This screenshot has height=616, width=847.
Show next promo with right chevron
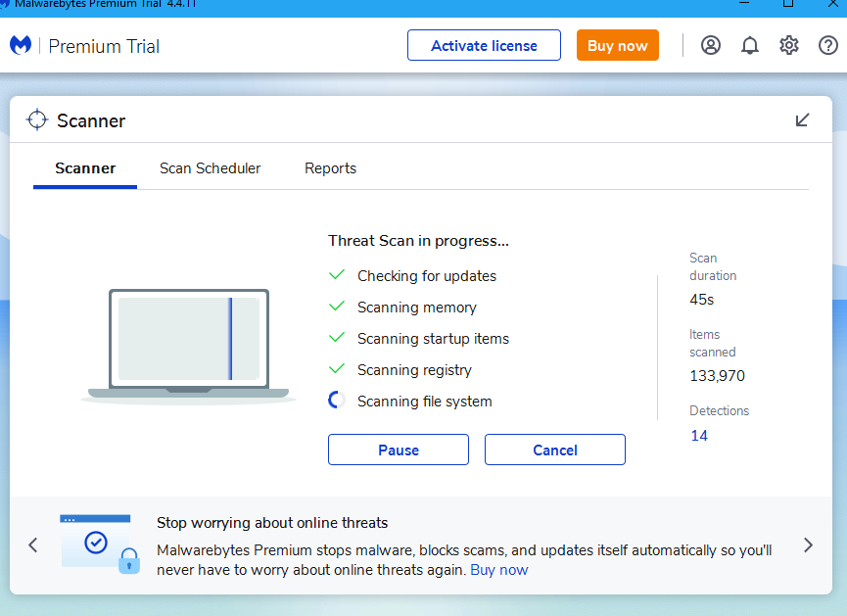pyautogui.click(x=808, y=545)
